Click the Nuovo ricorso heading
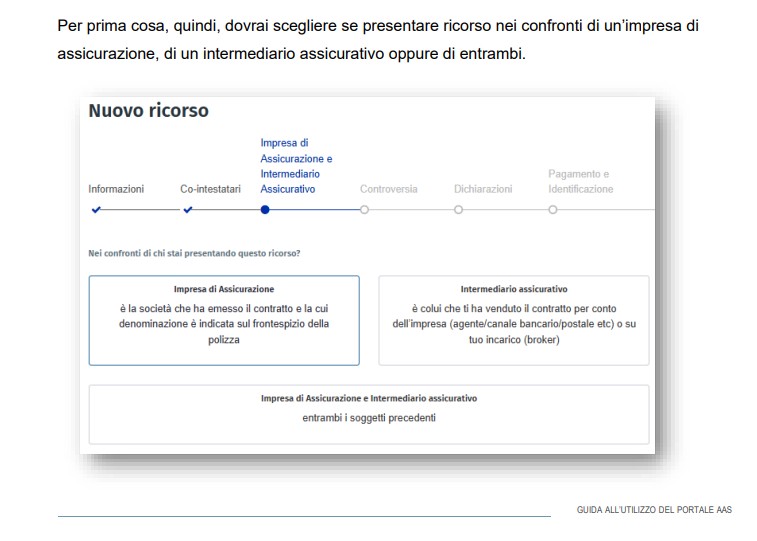Viewport: 757px width, 541px height. pos(148,111)
